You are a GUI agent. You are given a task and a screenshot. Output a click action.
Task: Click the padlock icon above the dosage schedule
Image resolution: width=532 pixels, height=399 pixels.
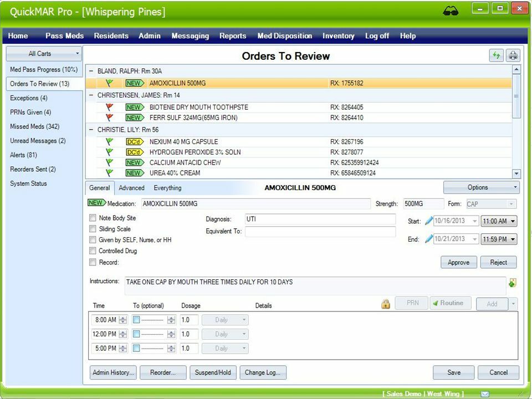point(386,304)
